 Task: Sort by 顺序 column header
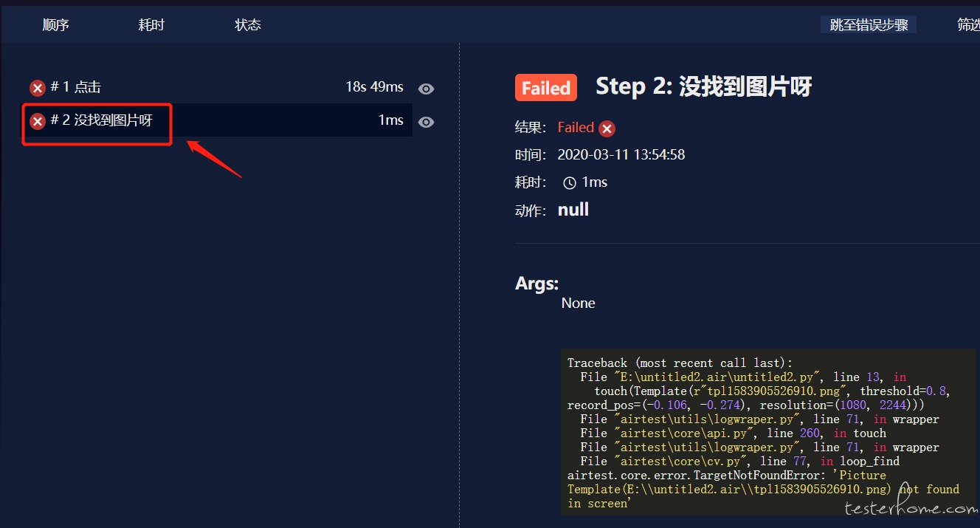(56, 25)
